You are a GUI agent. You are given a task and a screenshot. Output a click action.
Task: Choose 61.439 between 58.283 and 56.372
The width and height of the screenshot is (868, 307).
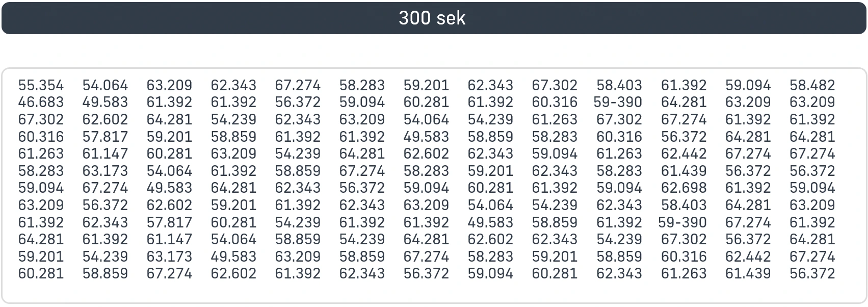[x=684, y=171]
